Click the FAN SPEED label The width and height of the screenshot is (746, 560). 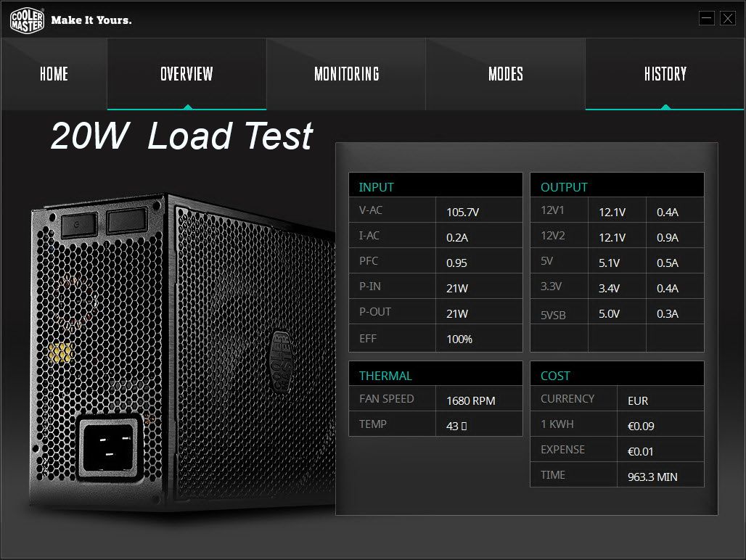point(386,399)
